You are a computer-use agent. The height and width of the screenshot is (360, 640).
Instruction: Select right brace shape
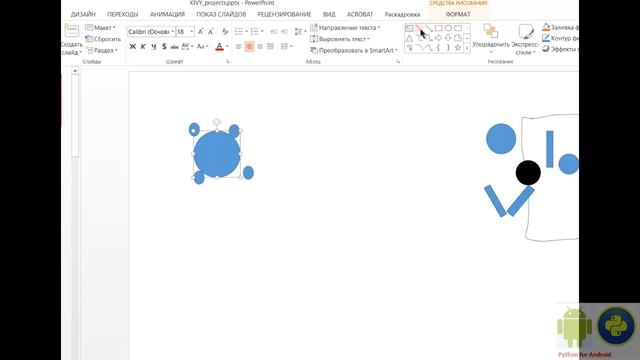(x=448, y=48)
